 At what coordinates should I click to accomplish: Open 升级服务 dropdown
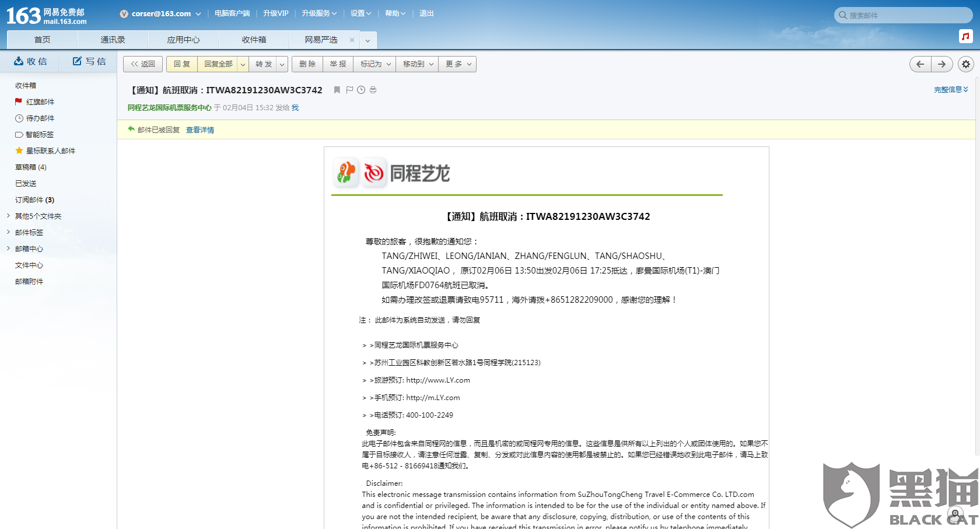[x=319, y=13]
